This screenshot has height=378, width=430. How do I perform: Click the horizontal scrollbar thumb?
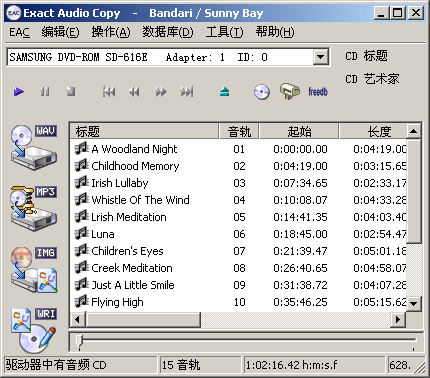[143, 319]
